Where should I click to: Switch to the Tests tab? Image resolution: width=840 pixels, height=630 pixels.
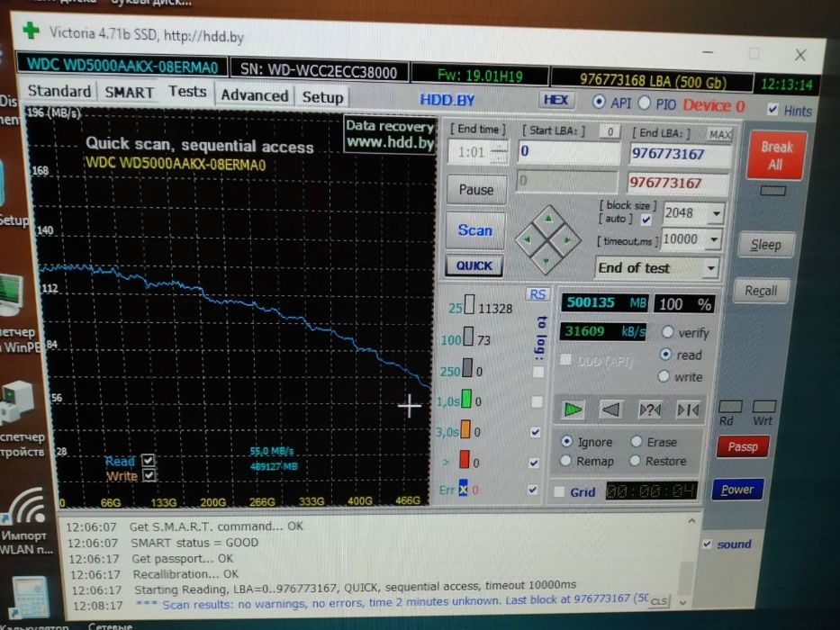click(187, 91)
